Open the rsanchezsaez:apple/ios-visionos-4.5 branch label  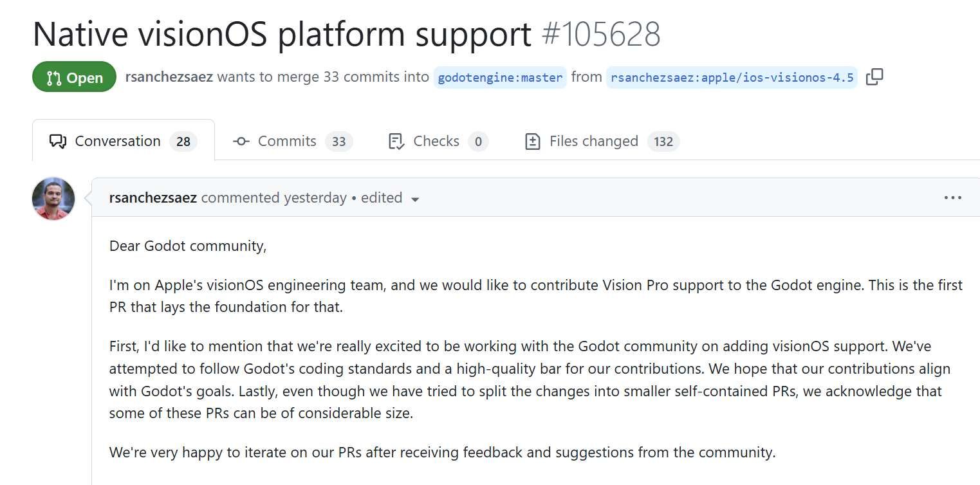(731, 77)
